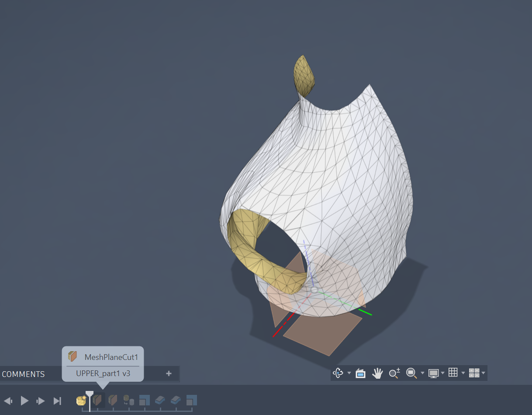Image resolution: width=532 pixels, height=415 pixels.
Task: Click the origin point at axis intersection
Action: click(314, 289)
